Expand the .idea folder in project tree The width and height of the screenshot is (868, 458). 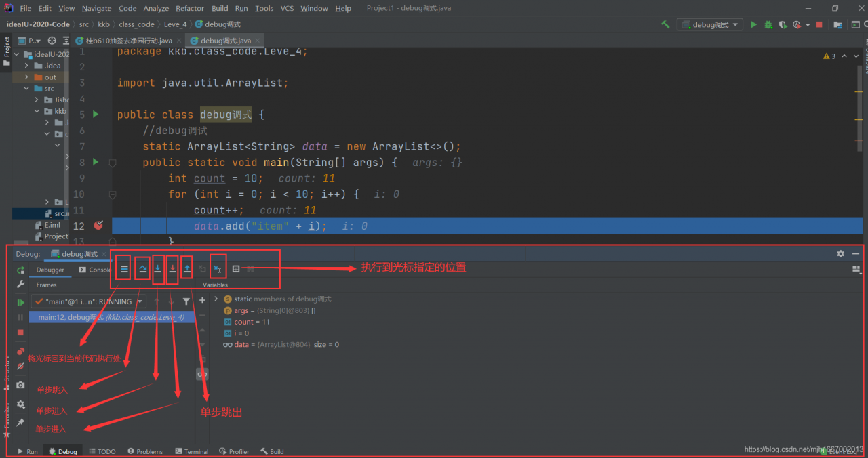(26, 66)
